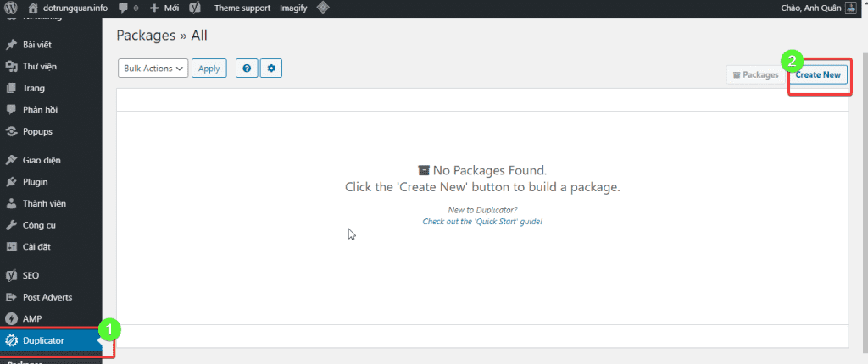This screenshot has height=364, width=868.
Task: Switch to the Packages tab button
Action: (x=755, y=74)
